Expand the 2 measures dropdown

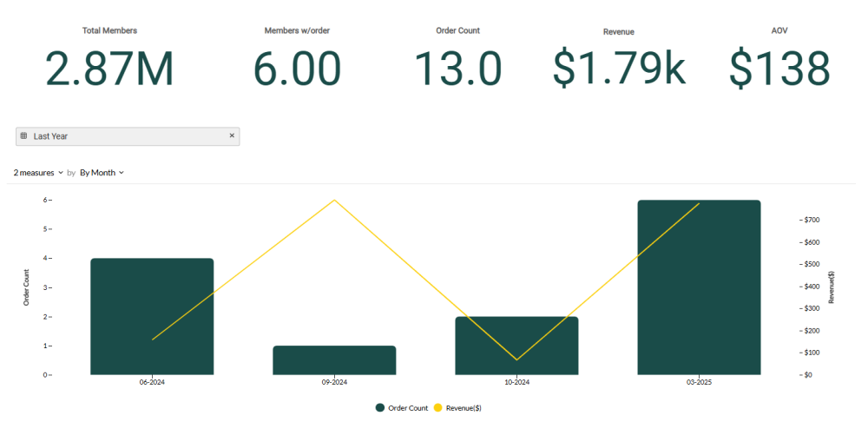(38, 173)
